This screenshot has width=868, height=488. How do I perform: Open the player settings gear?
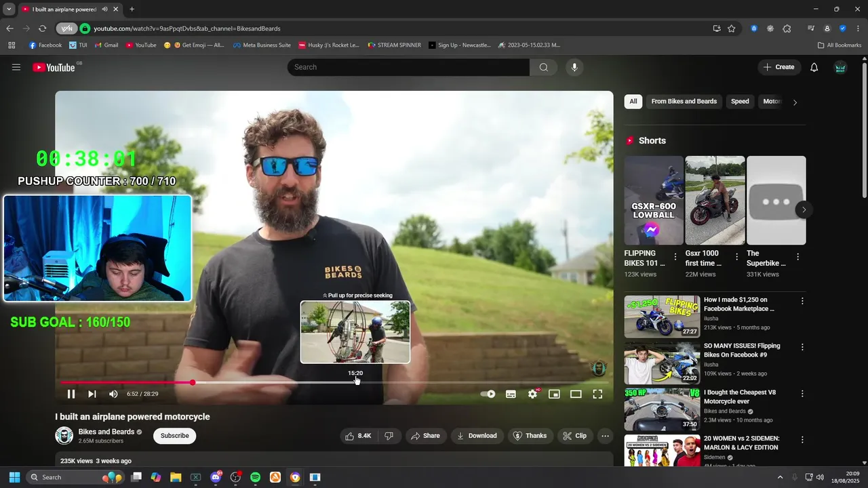coord(533,394)
